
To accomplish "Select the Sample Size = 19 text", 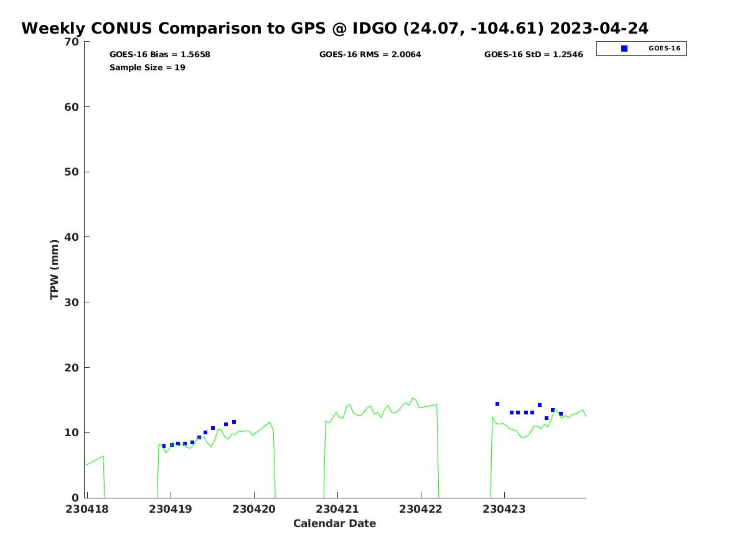I will 148,68.
